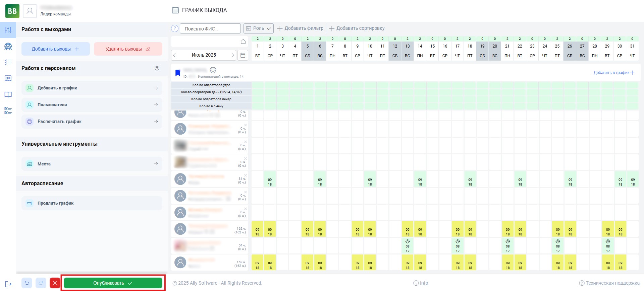Click the BB logo
Screen dimensions: 644x291
click(12, 11)
